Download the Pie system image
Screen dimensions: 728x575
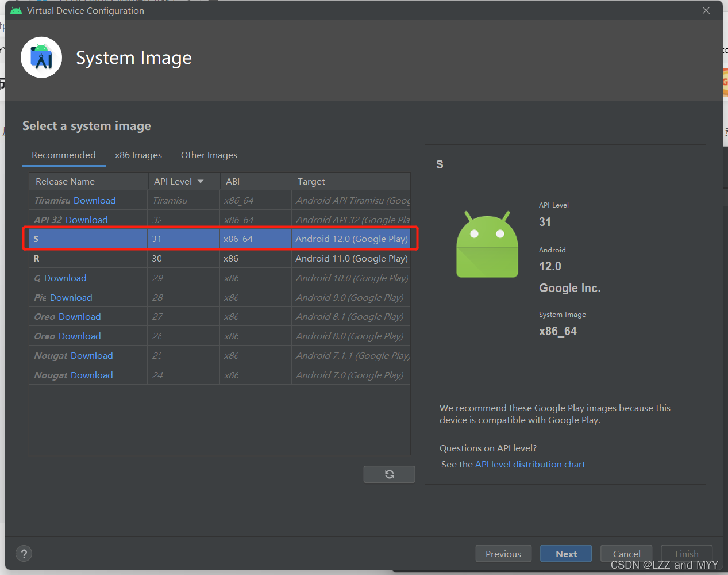click(71, 297)
